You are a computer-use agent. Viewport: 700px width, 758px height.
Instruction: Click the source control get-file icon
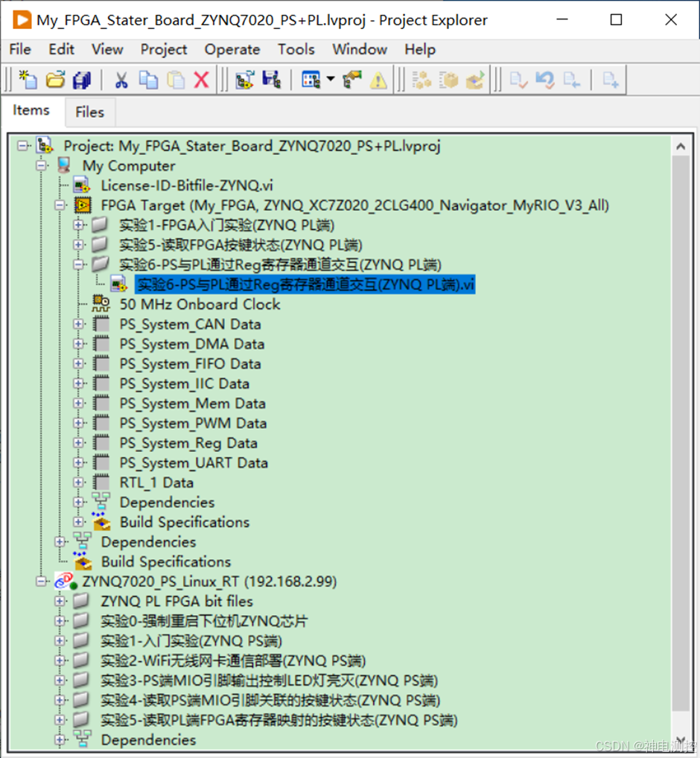(571, 80)
